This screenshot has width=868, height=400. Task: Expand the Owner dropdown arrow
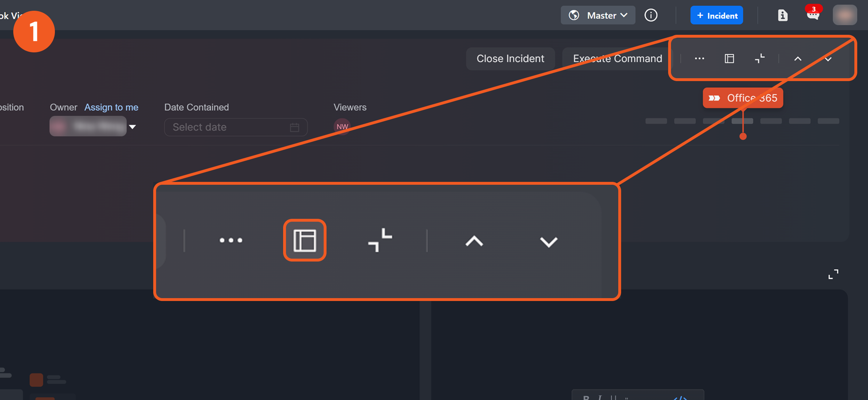[132, 127]
